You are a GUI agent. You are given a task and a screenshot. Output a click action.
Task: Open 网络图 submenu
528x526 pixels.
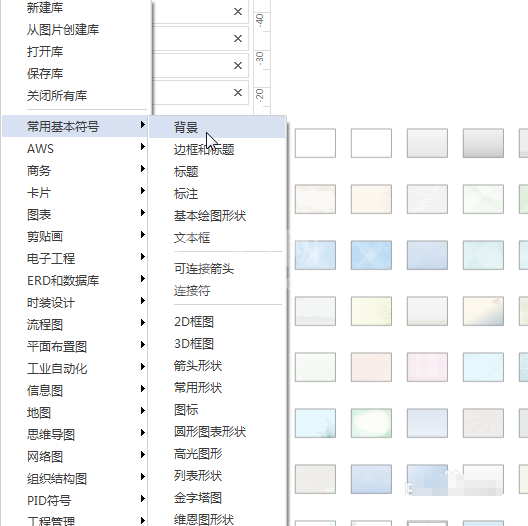[75, 456]
